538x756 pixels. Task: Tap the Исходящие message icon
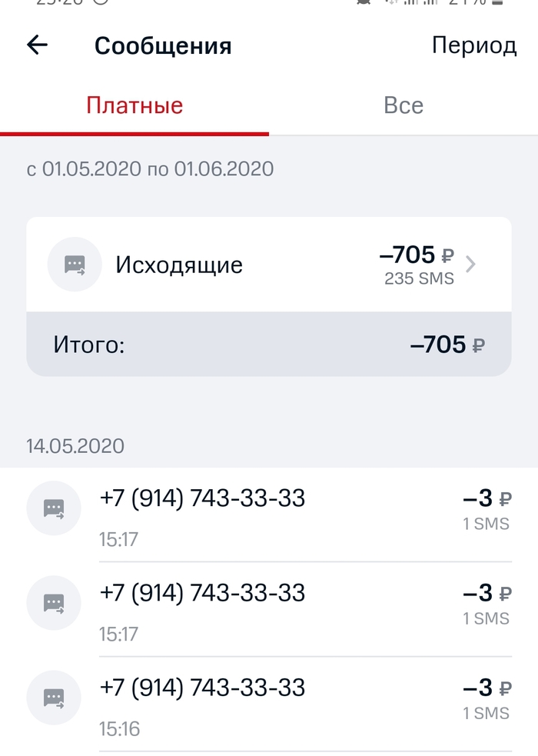pyautogui.click(x=75, y=265)
